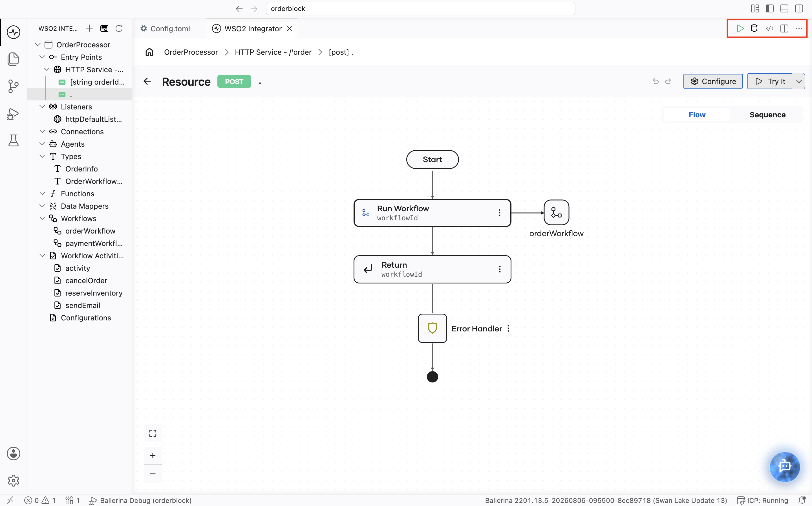This screenshot has width=812, height=506.
Task: Open the Testing flask icon
Action: pos(13,140)
